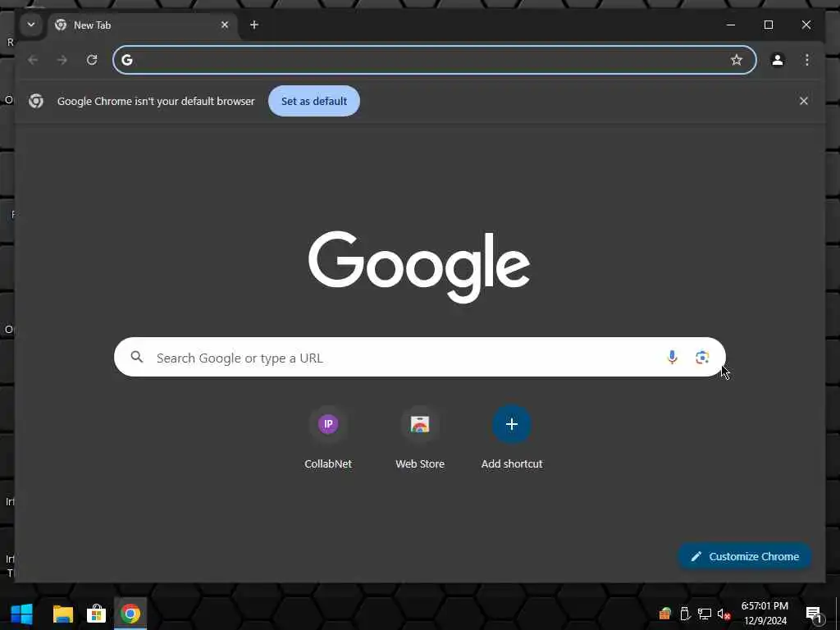840x630 pixels.
Task: Open File Explorer from taskbar
Action: coord(62,614)
